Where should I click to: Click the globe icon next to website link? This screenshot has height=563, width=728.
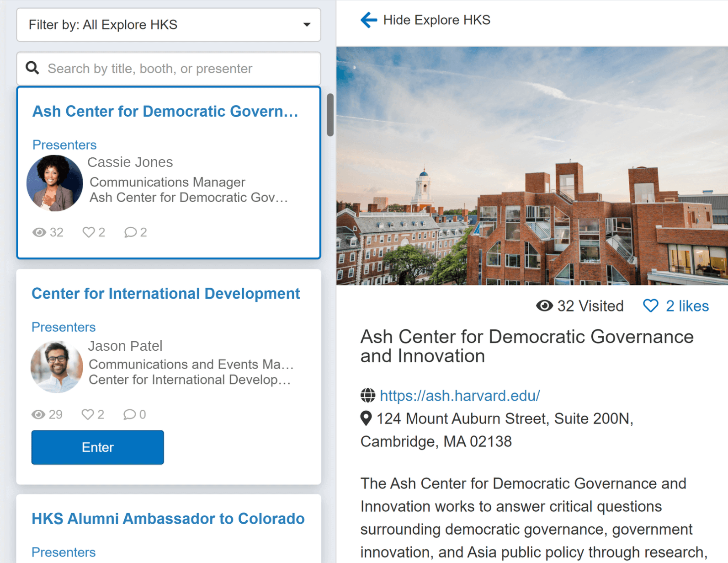368,395
